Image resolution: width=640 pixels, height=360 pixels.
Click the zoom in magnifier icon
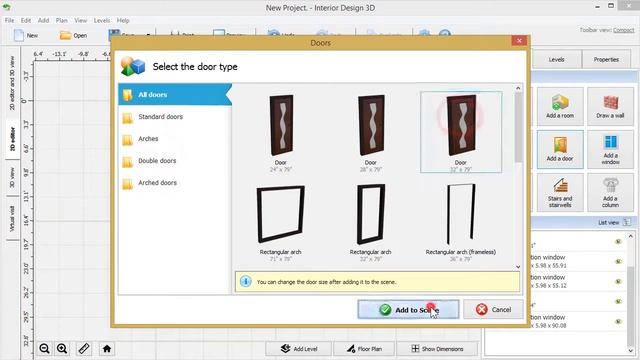[62, 349]
